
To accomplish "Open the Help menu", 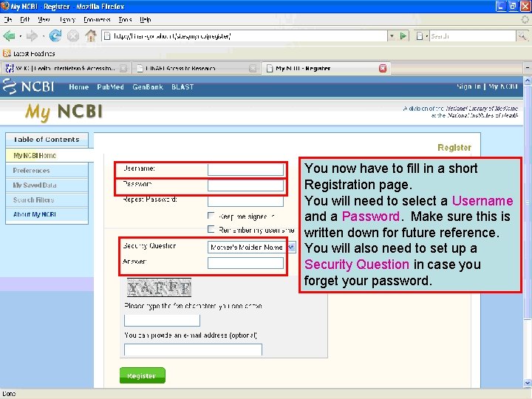I will (x=146, y=20).
